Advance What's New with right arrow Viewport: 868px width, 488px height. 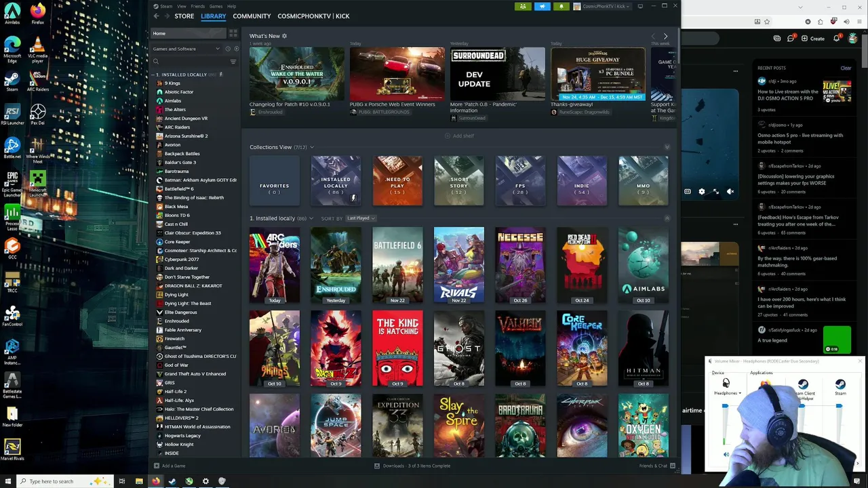click(665, 36)
